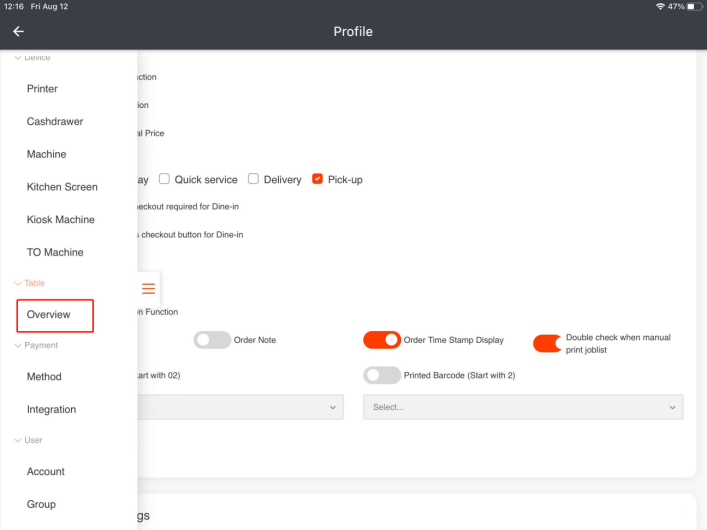Enable the Order Note toggle

click(x=212, y=340)
